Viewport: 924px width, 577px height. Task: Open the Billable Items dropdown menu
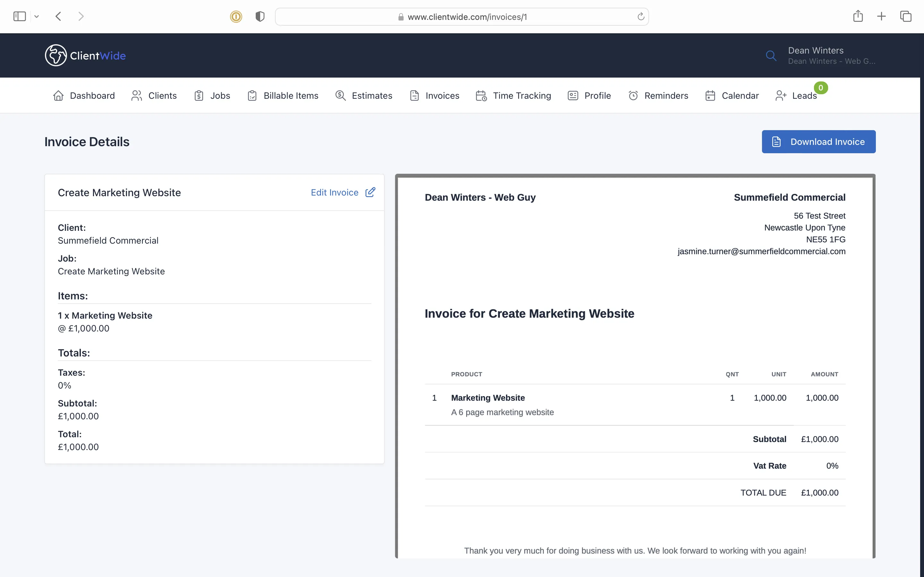[x=291, y=96]
